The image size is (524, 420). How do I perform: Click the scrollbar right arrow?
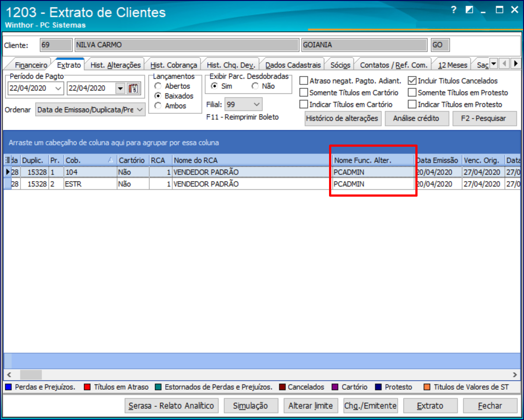[x=515, y=374]
